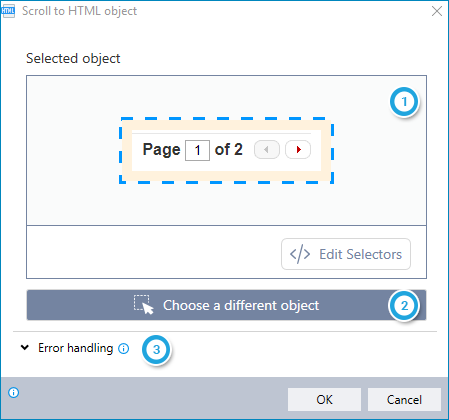
Task: Click the page number field in the preview
Action: pyautogui.click(x=197, y=150)
